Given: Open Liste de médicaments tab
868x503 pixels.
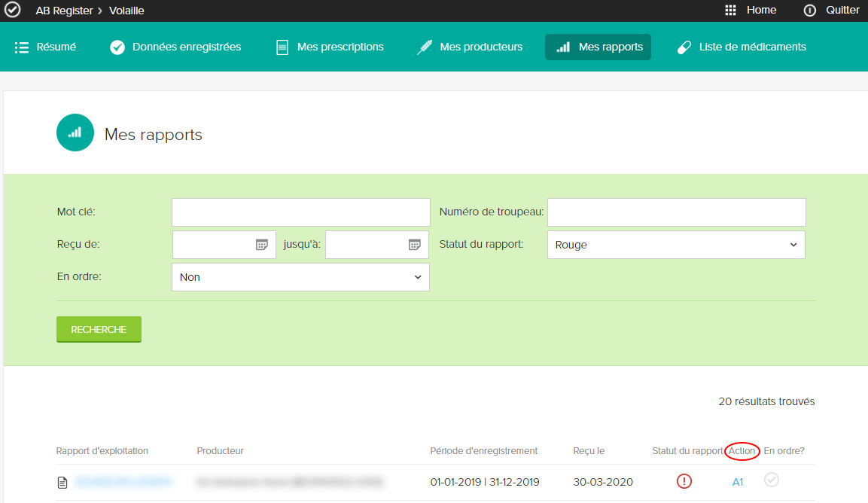Looking at the screenshot, I should (742, 47).
